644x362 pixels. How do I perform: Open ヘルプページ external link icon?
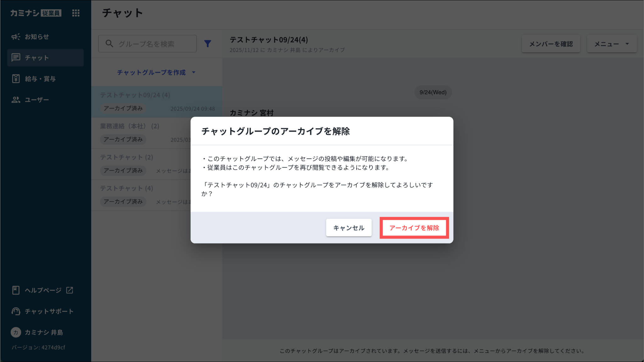click(x=69, y=290)
